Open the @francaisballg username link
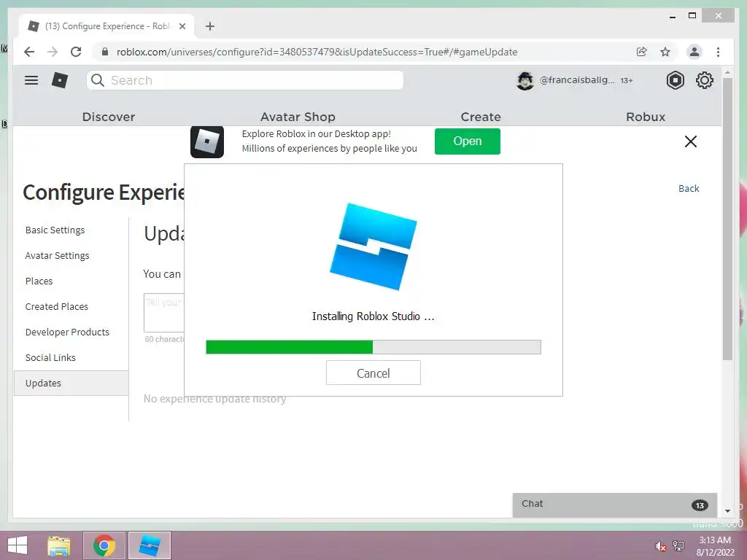 577,80
